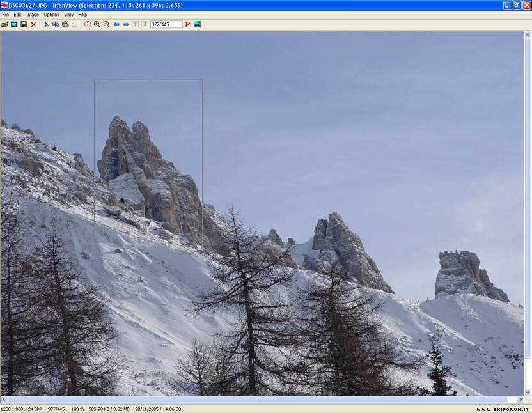Delete the file using the red X
This screenshot has height=413, width=532.
[33, 24]
